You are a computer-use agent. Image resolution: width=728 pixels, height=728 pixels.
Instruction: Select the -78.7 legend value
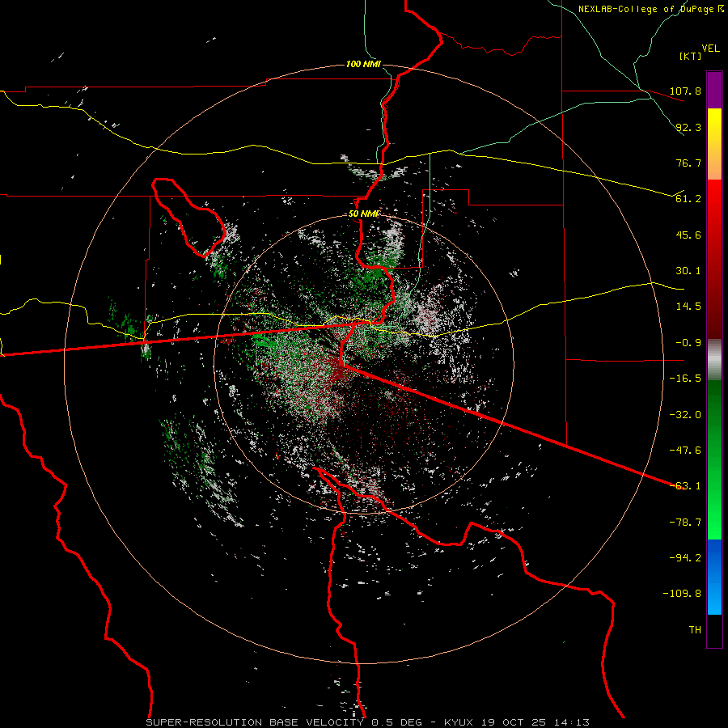tap(685, 523)
